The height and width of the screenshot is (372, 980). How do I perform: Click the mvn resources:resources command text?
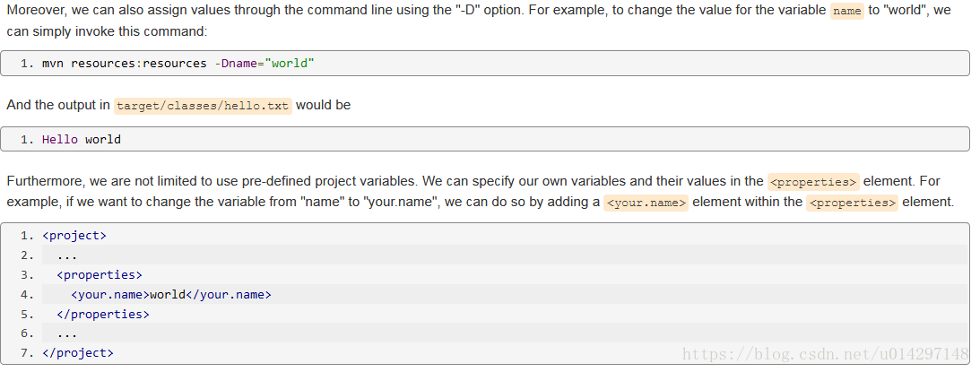click(x=125, y=64)
